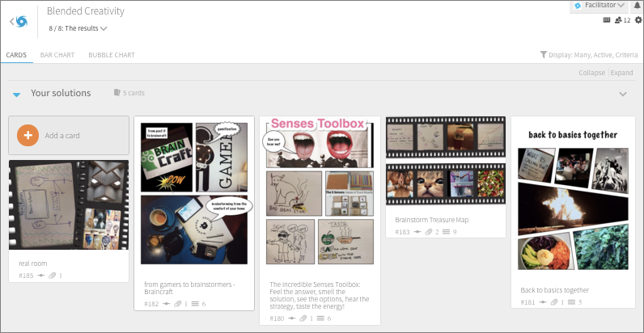
Task: Click the paperclip attachment icon on card #182
Action: pos(177,304)
